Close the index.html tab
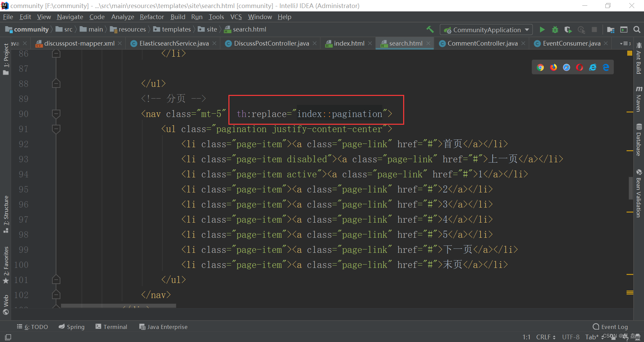The image size is (644, 342). click(370, 43)
